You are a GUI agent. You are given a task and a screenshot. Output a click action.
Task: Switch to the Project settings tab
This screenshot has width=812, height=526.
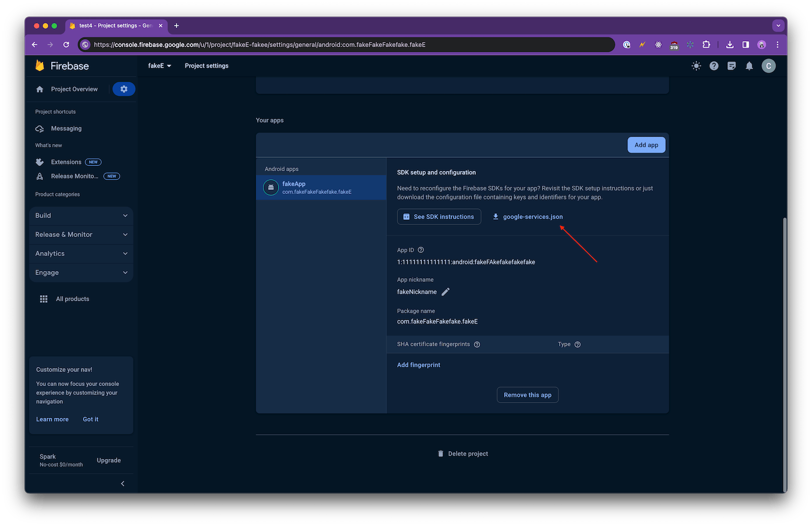[x=207, y=65]
